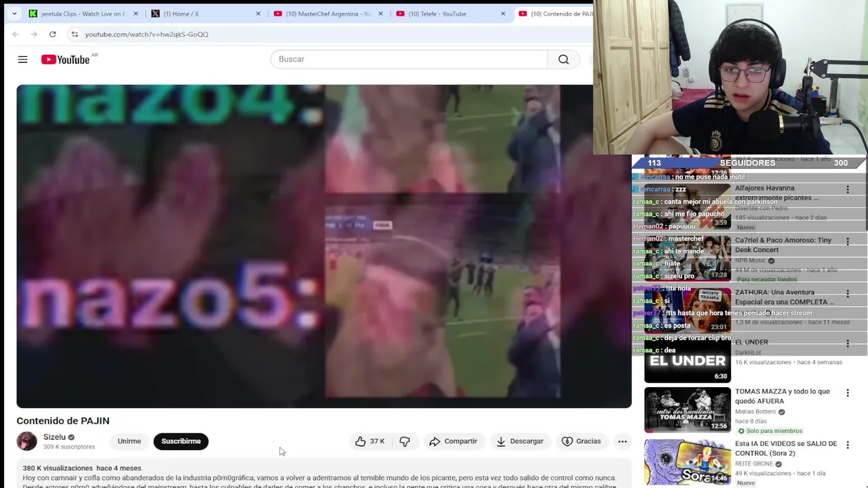Reload the current page

coord(52,34)
